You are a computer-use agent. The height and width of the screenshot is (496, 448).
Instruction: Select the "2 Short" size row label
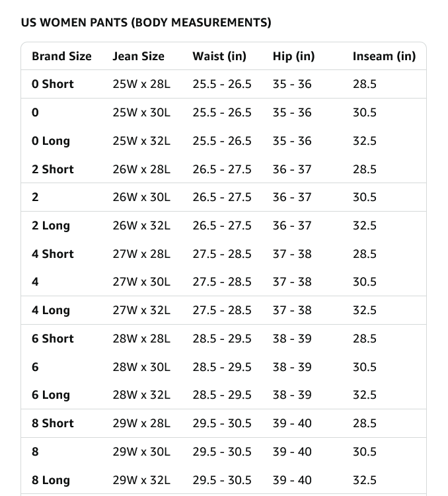click(x=53, y=169)
